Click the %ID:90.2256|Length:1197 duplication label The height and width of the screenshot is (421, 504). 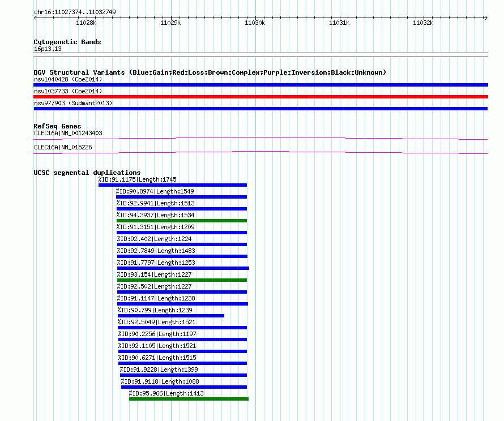pyautogui.click(x=157, y=334)
